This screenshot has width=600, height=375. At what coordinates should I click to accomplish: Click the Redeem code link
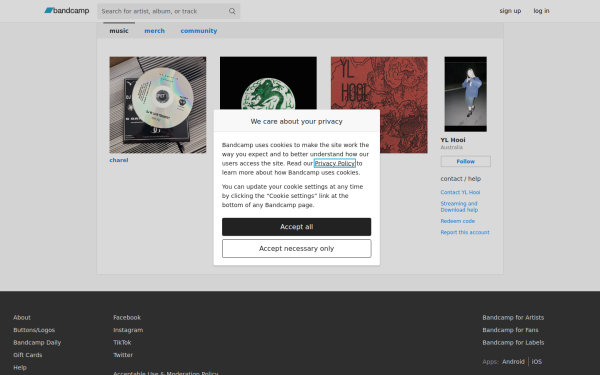pyautogui.click(x=457, y=221)
